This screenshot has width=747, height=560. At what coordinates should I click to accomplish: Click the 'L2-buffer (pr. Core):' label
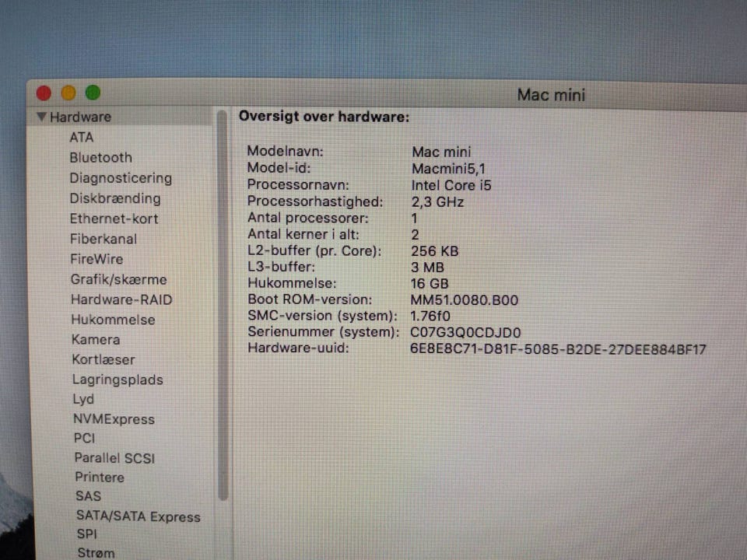[314, 251]
